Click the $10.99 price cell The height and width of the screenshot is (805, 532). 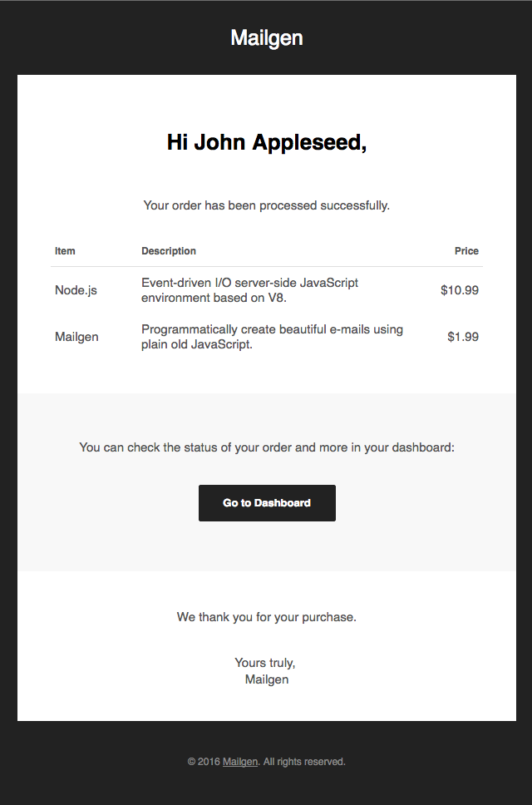(460, 290)
